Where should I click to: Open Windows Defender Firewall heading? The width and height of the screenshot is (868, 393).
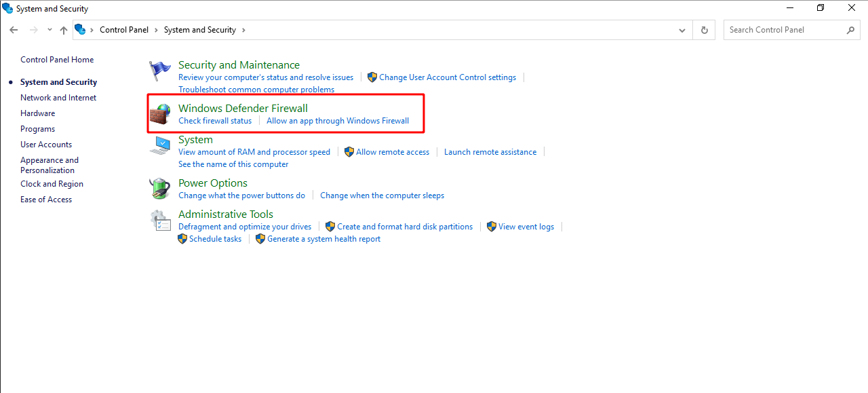[243, 108]
